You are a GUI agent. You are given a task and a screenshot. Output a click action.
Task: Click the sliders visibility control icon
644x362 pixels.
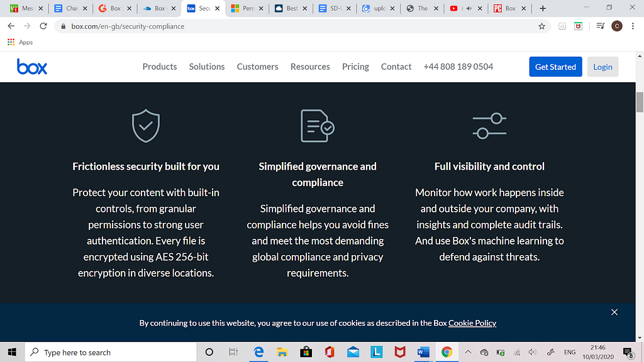[489, 126]
